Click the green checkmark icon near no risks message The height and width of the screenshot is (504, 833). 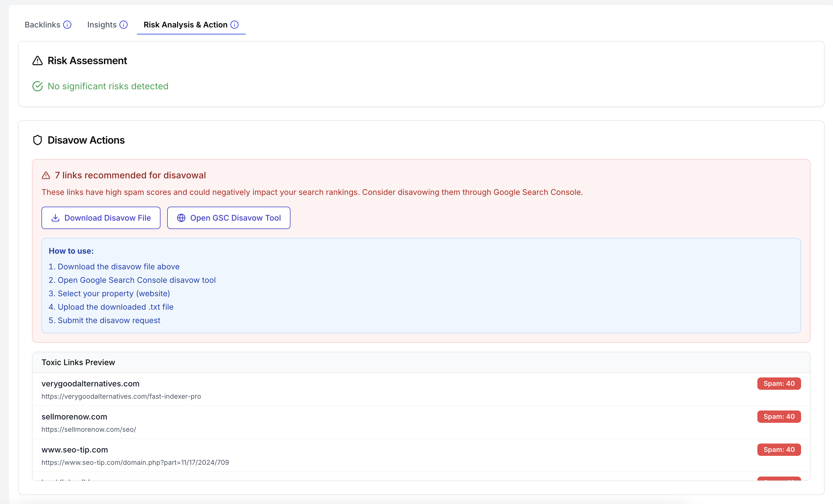click(x=38, y=86)
